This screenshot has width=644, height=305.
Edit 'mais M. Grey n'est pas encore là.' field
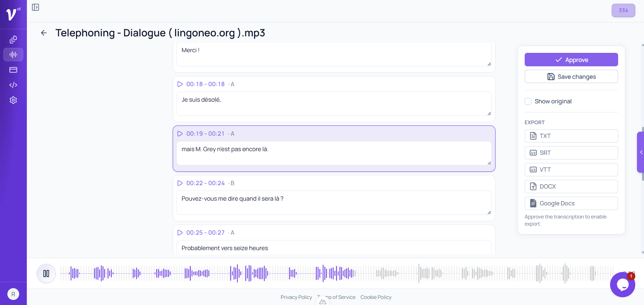point(334,153)
